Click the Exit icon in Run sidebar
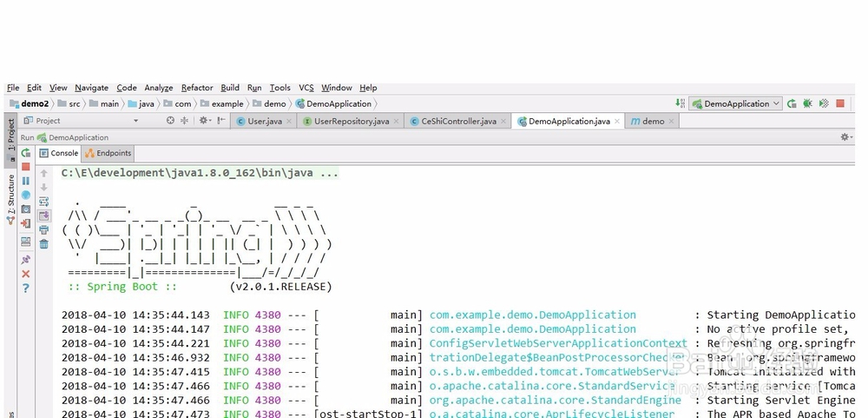This screenshot has width=868, height=418. tap(25, 223)
